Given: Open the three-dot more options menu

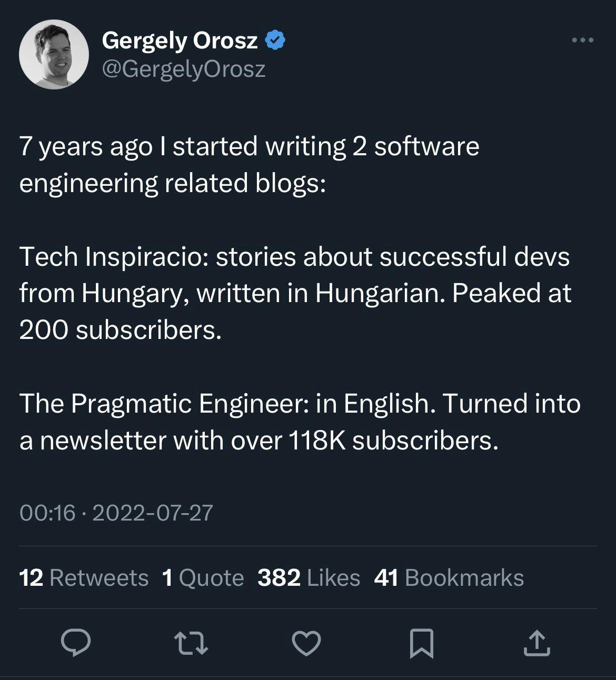Looking at the screenshot, I should tap(583, 40).
